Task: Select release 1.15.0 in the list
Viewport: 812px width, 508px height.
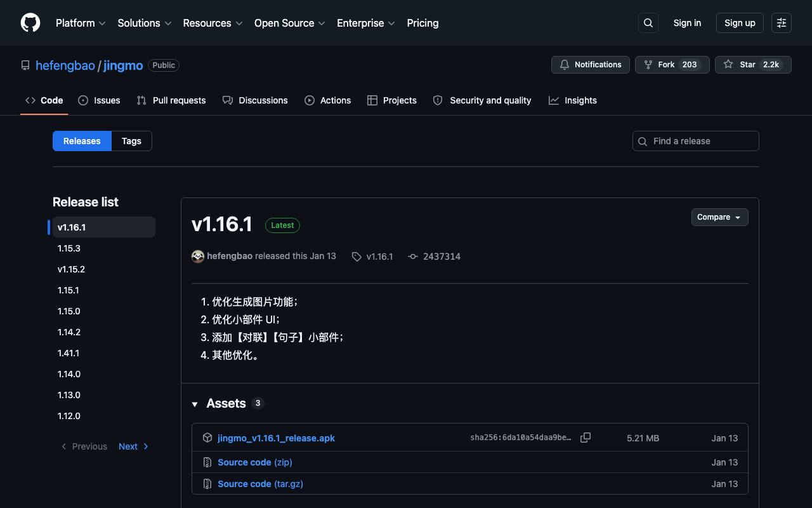Action: coord(104,311)
